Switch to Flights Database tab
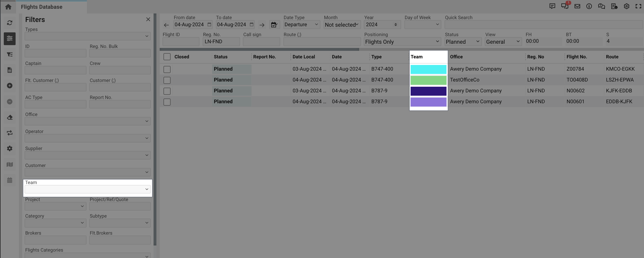The height and width of the screenshot is (258, 644). (42, 7)
